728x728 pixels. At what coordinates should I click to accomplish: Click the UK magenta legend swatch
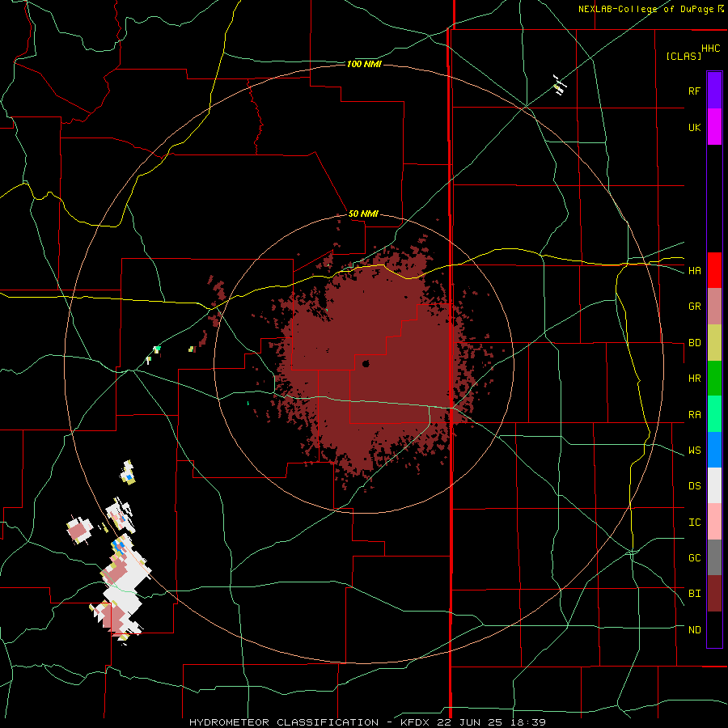pyautogui.click(x=714, y=127)
